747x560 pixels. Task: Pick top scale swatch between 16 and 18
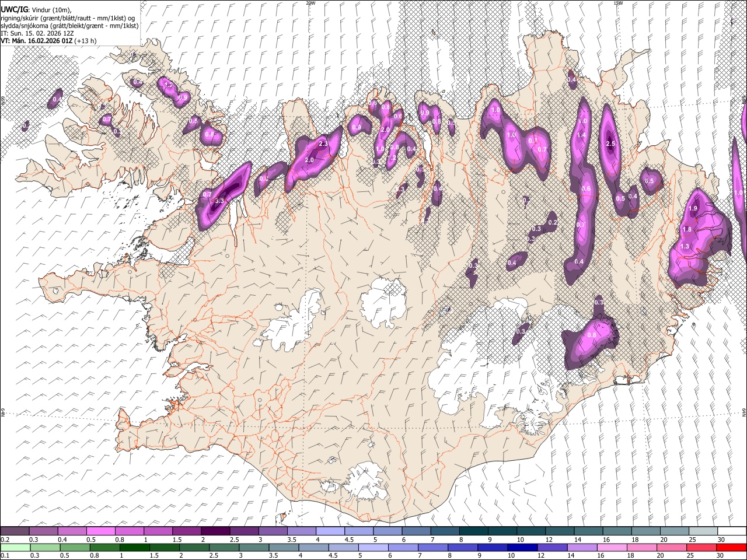click(x=617, y=531)
